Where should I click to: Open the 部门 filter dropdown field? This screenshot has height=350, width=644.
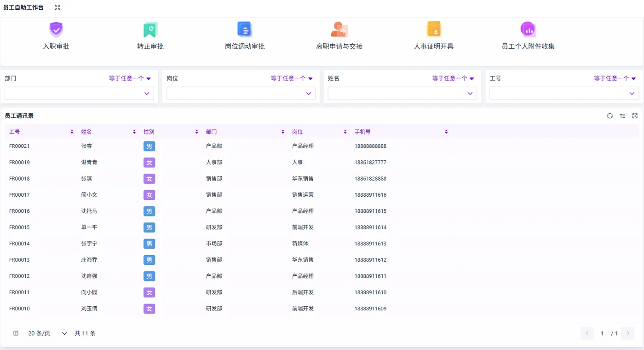click(79, 93)
